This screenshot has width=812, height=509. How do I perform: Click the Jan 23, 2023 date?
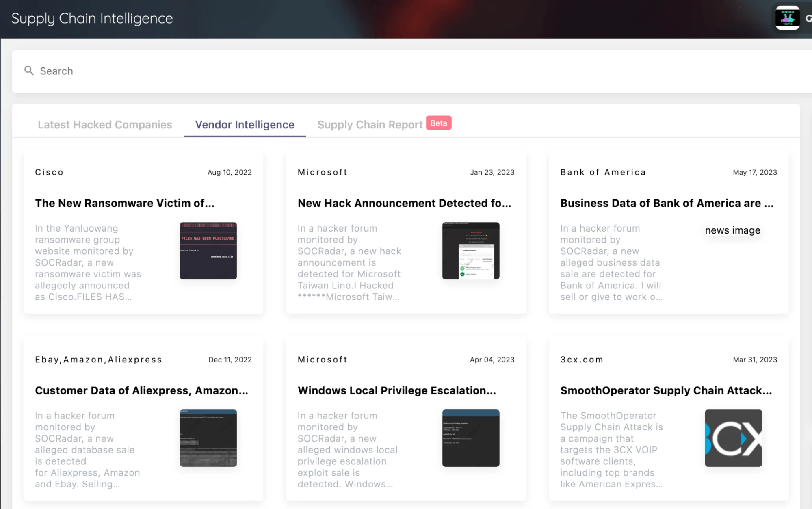(492, 172)
